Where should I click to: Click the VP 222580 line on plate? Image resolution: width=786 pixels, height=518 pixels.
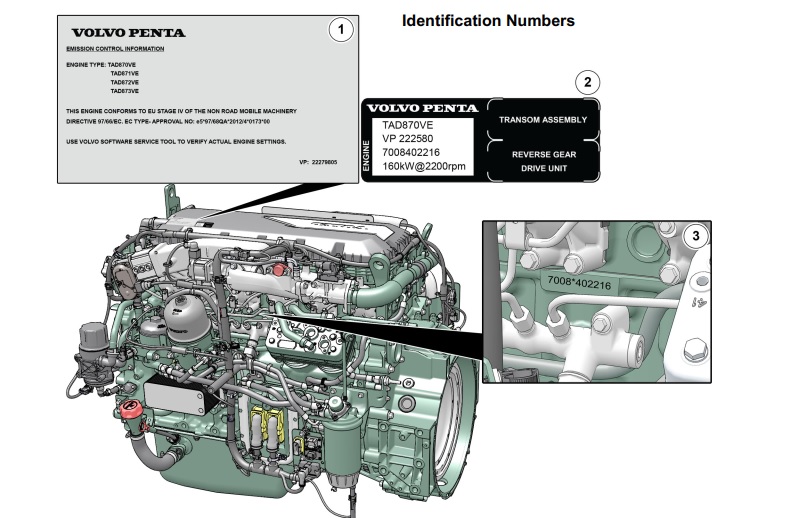pyautogui.click(x=408, y=139)
